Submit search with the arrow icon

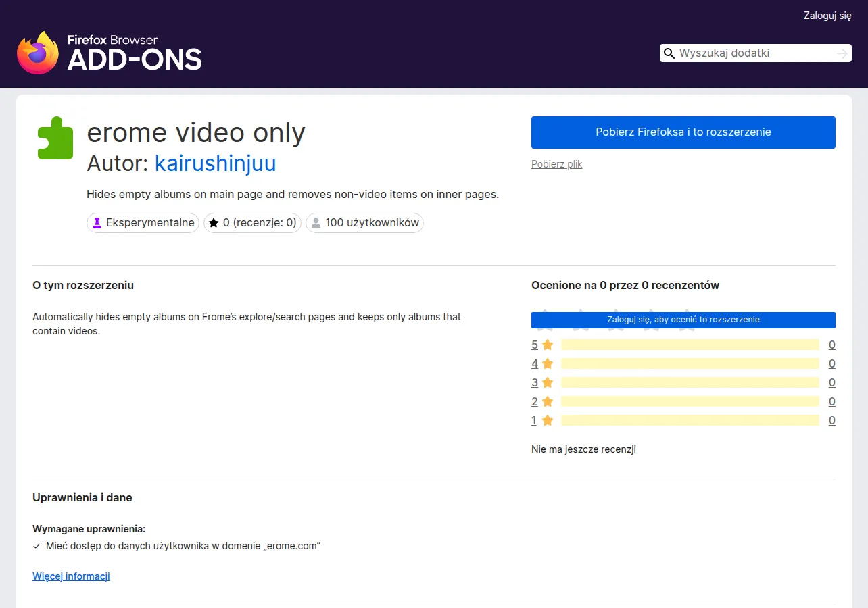842,53
